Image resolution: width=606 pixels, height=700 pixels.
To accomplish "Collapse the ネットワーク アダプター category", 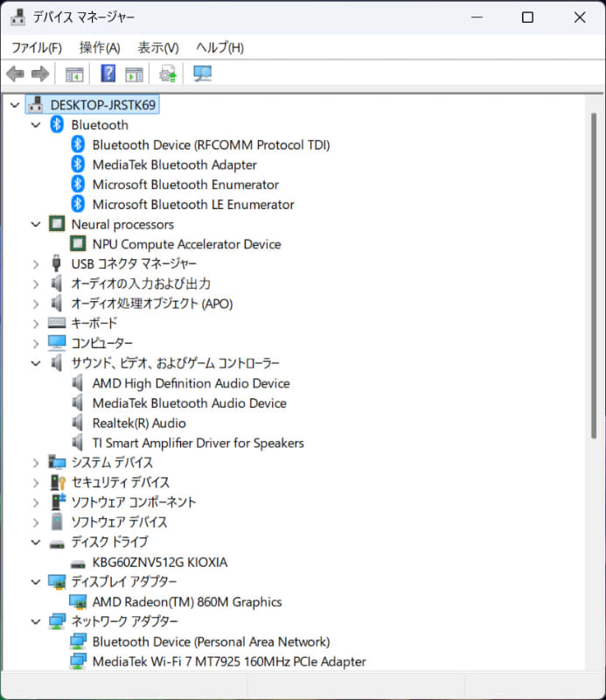I will coord(36,621).
